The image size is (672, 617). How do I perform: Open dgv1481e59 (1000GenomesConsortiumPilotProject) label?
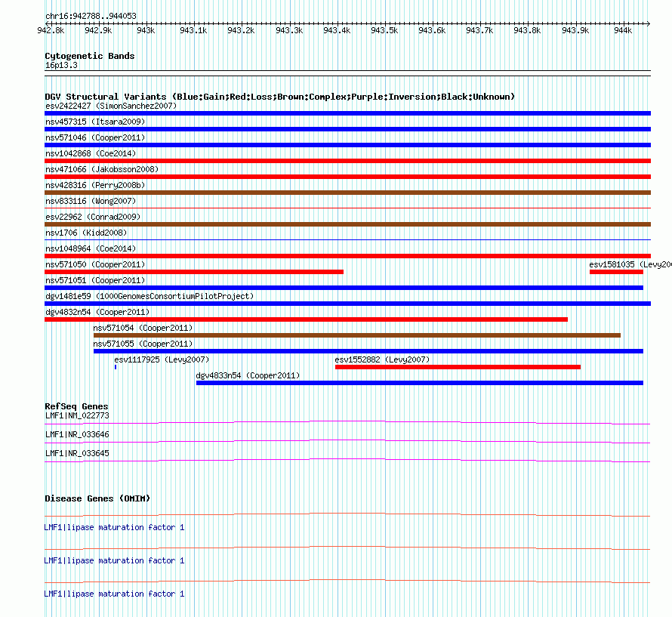tap(150, 296)
